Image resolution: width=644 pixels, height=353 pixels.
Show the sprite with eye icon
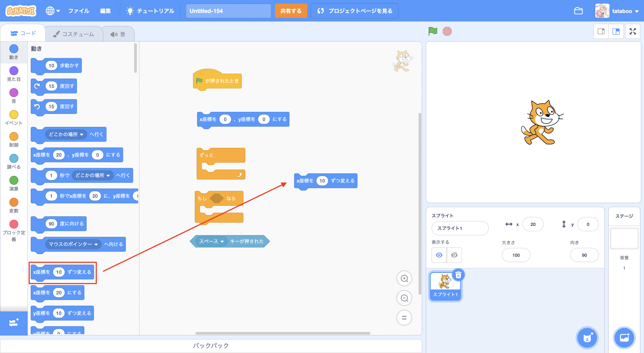[x=439, y=255]
